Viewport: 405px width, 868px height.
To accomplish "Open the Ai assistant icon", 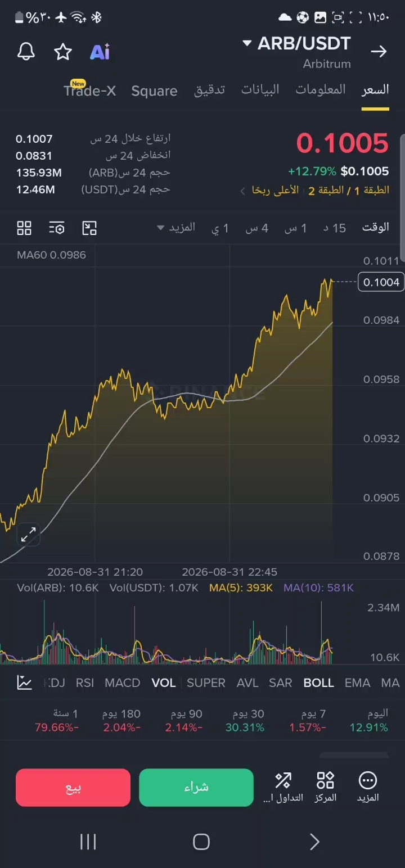I will [x=100, y=52].
